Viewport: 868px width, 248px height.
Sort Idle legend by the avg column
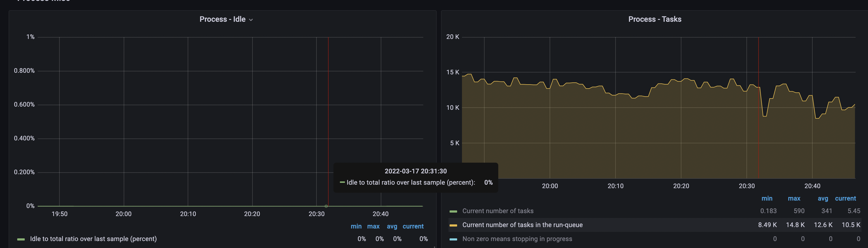(x=392, y=226)
